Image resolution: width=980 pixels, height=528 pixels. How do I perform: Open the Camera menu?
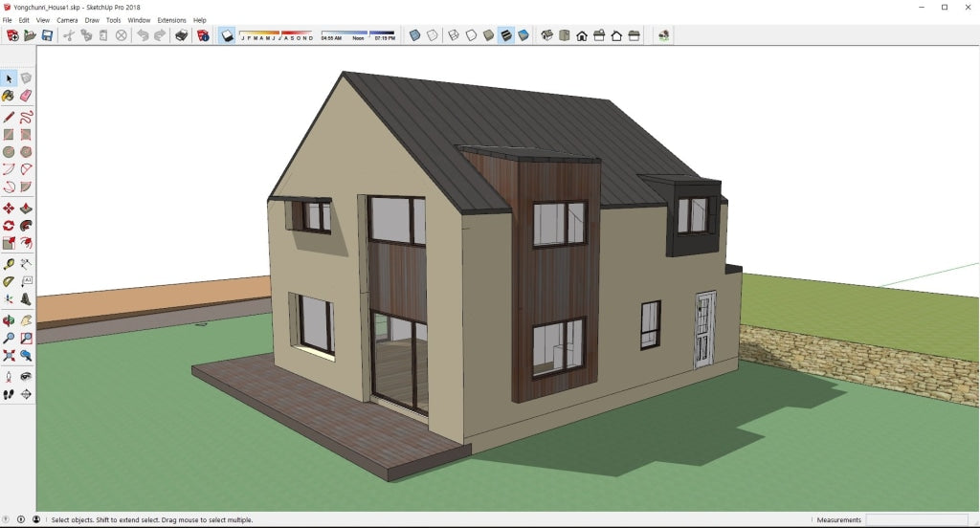coord(67,20)
